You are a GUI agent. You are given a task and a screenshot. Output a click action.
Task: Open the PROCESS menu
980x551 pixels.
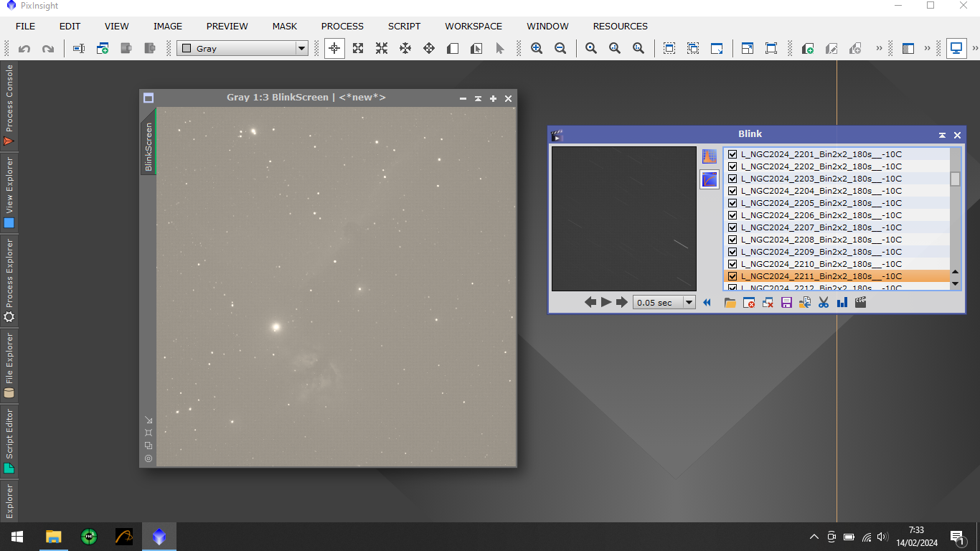(342, 26)
